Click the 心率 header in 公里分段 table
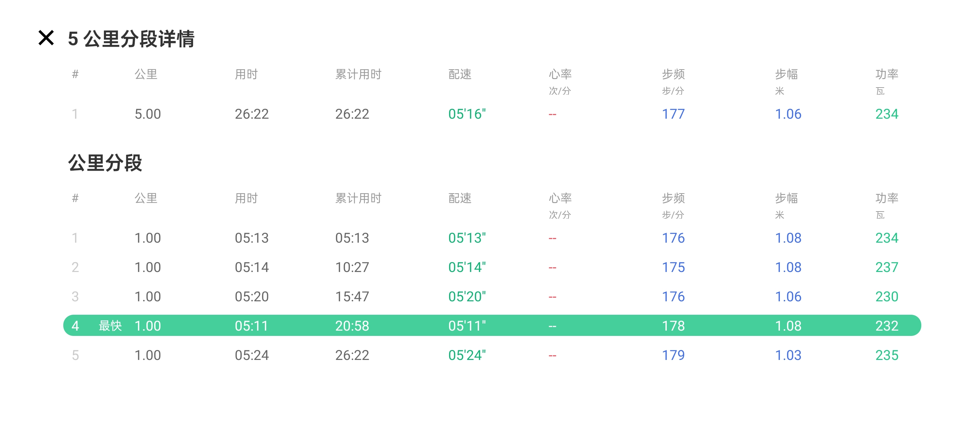The width and height of the screenshot is (980, 438). 560,198
